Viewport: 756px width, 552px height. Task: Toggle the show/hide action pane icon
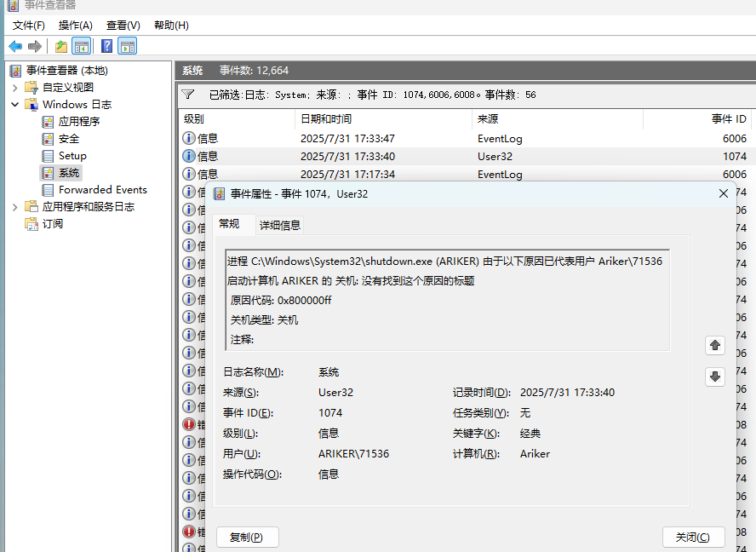[x=128, y=46]
